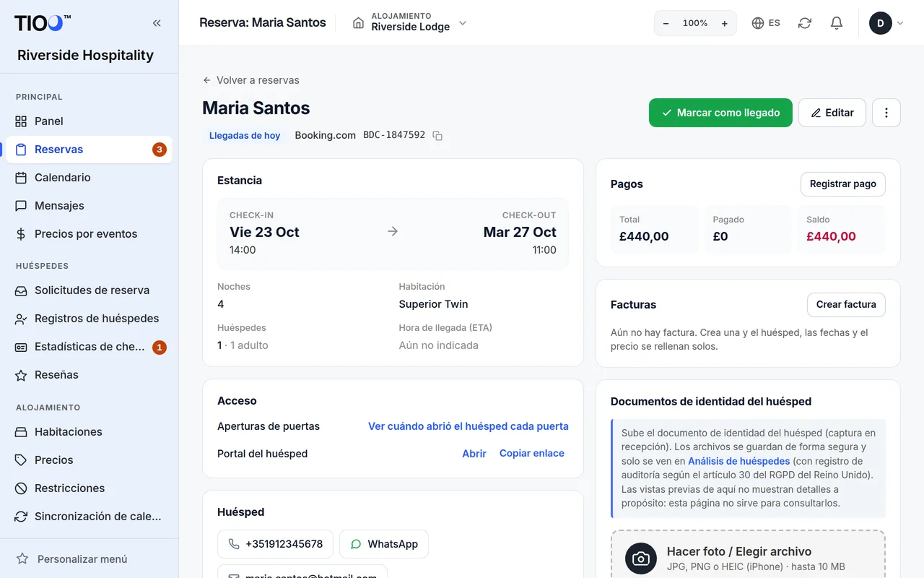Message guest via WhatsApp button

pyautogui.click(x=384, y=544)
